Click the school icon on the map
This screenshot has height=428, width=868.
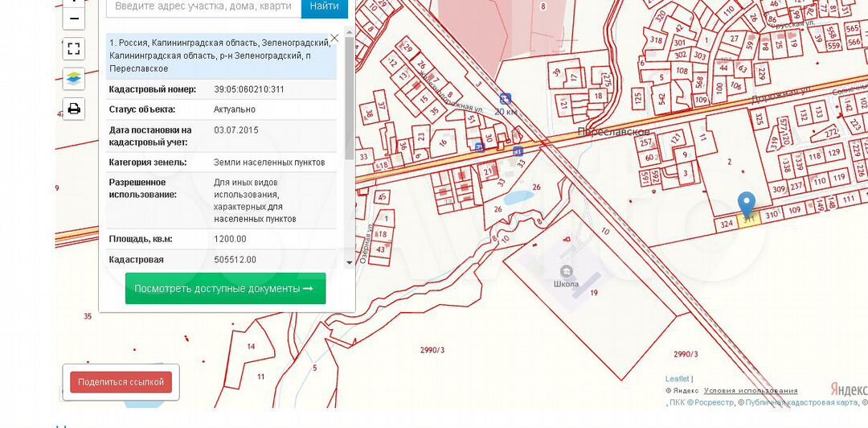567,271
